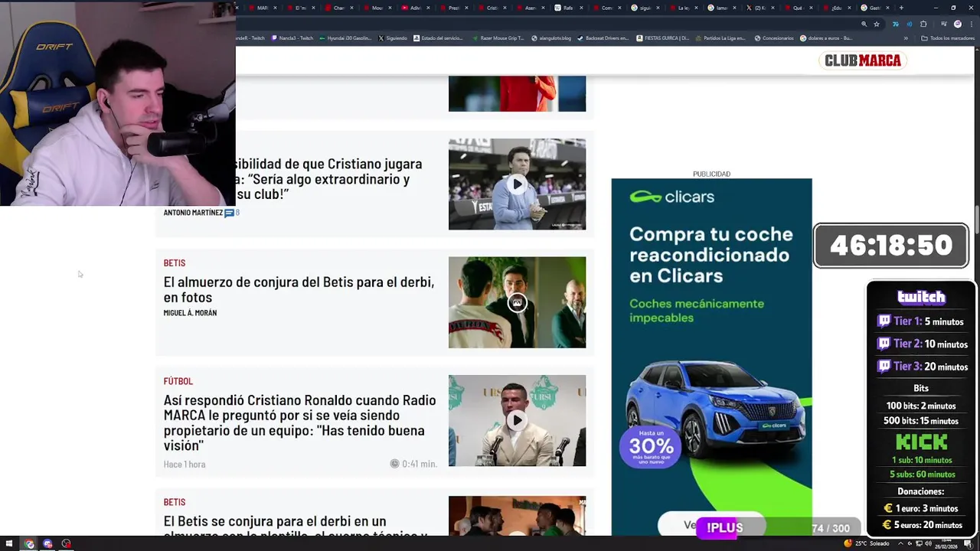Open the 'Backseat Drivers en...' bookmark
Screen dimensions: 980x551
[x=603, y=38]
